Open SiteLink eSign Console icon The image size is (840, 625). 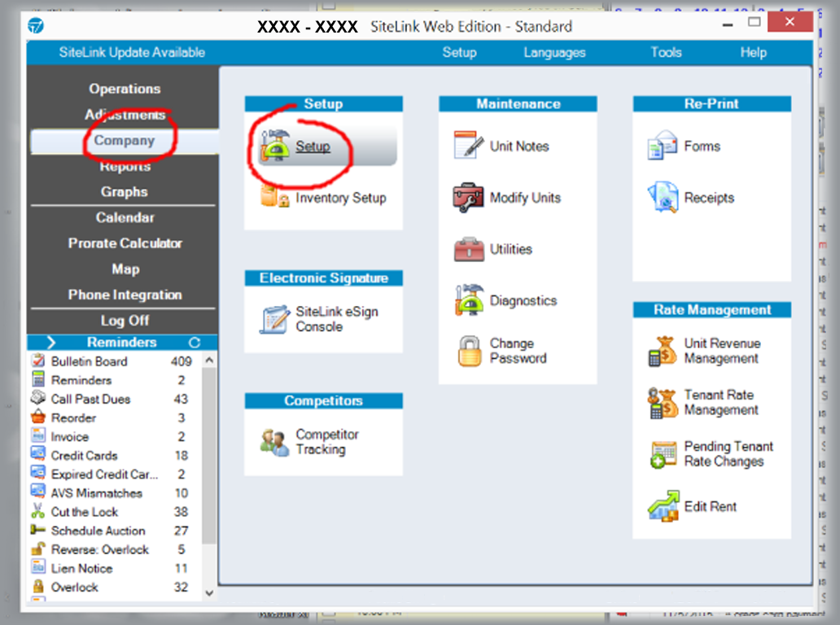[x=274, y=319]
